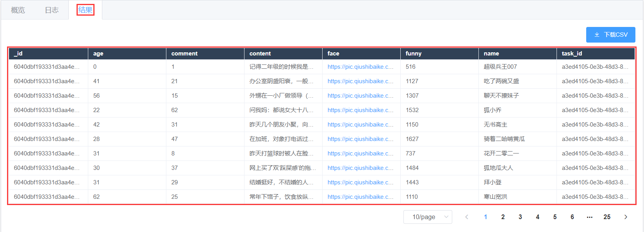Go to next page arrow
The height and width of the screenshot is (232, 644).
point(626,217)
